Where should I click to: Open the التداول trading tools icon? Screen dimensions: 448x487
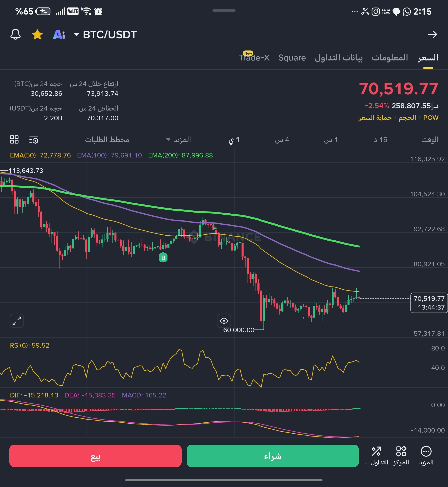pyautogui.click(x=377, y=455)
